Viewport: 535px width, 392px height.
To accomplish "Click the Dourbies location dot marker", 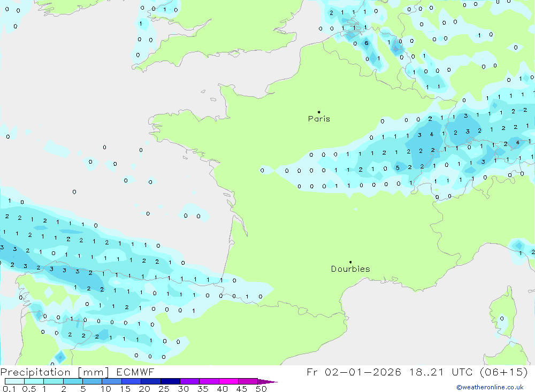I will 350,262.
